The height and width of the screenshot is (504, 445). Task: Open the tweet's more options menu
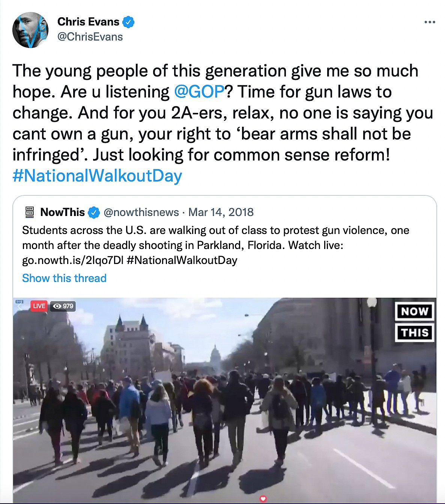[430, 22]
